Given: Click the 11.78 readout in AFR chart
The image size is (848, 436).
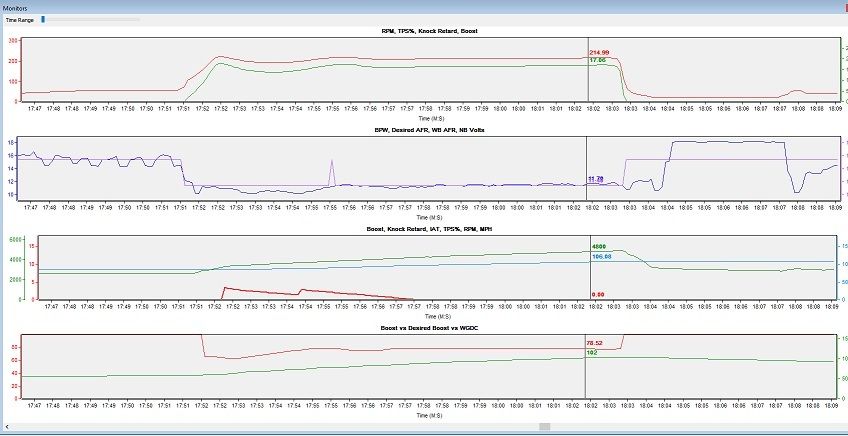Looking at the screenshot, I should (x=595, y=179).
